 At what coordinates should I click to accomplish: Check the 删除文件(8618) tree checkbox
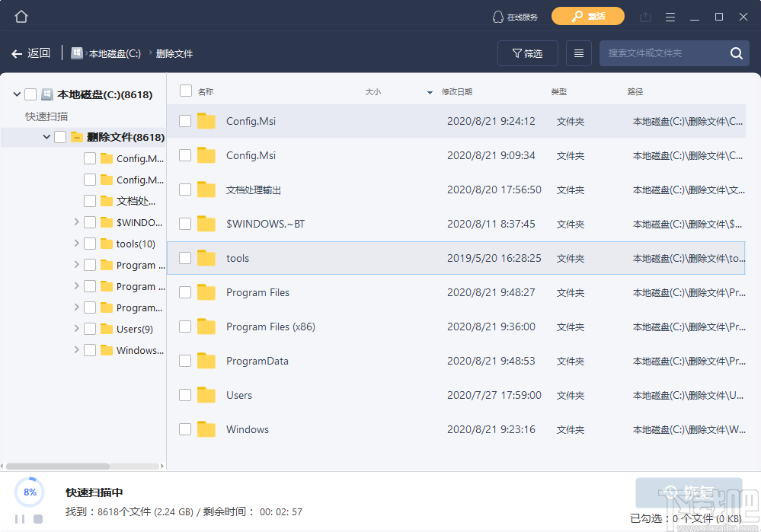coord(60,137)
